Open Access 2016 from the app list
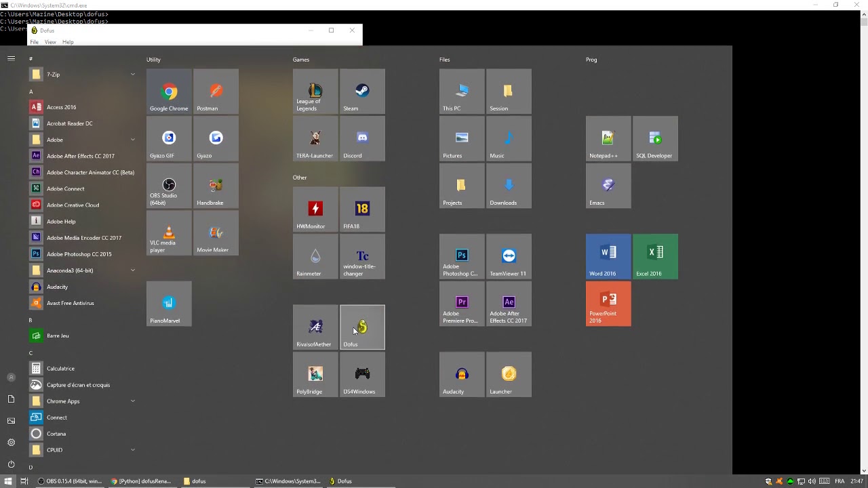Image resolution: width=868 pixels, height=488 pixels. [x=82, y=107]
